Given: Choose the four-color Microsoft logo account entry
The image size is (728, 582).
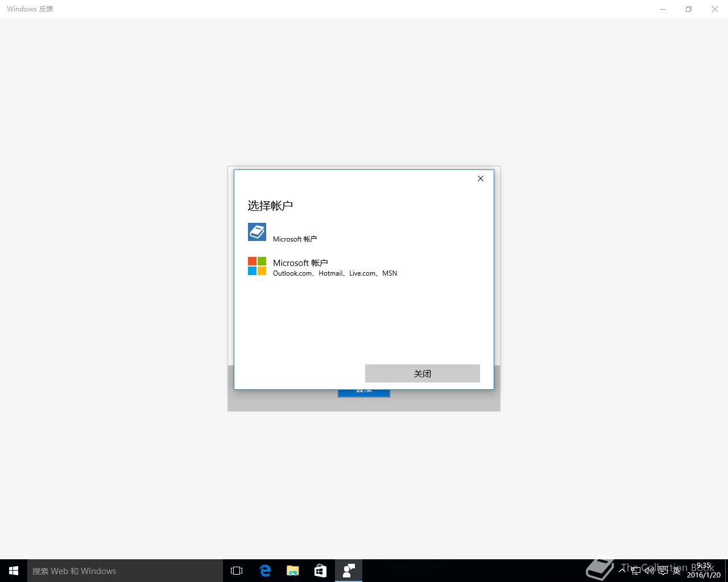Looking at the screenshot, I should click(x=364, y=267).
